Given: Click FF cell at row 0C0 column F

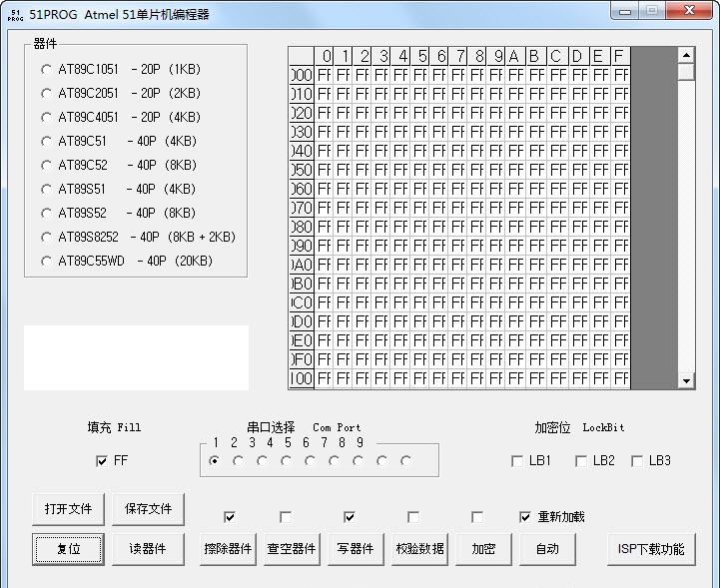Looking at the screenshot, I should coord(620,302).
